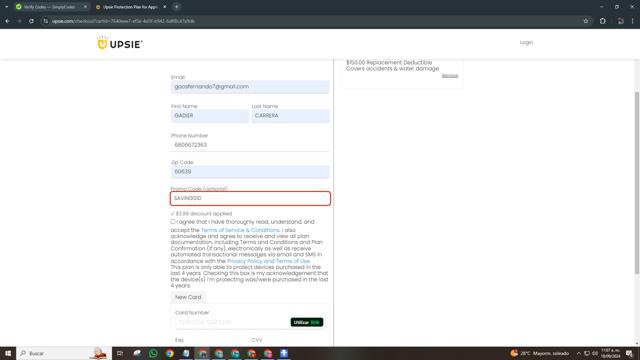Focus the First Name field
This screenshot has height=360, width=640.
tap(210, 116)
